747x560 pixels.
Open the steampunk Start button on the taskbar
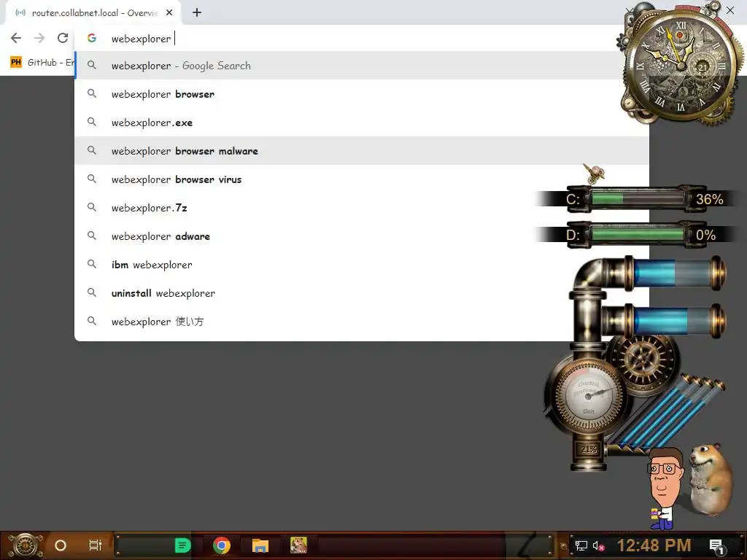[x=26, y=545]
